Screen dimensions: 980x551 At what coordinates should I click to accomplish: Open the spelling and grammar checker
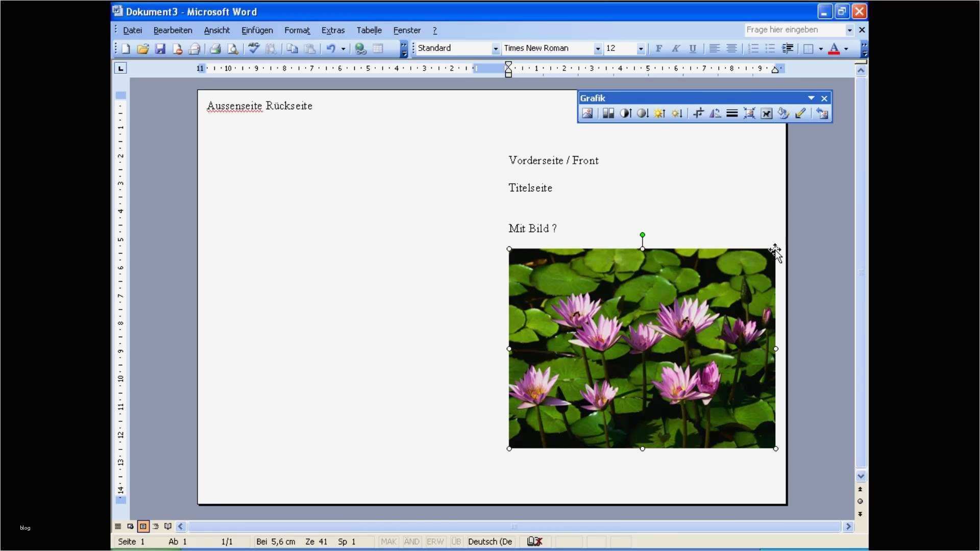pos(254,48)
